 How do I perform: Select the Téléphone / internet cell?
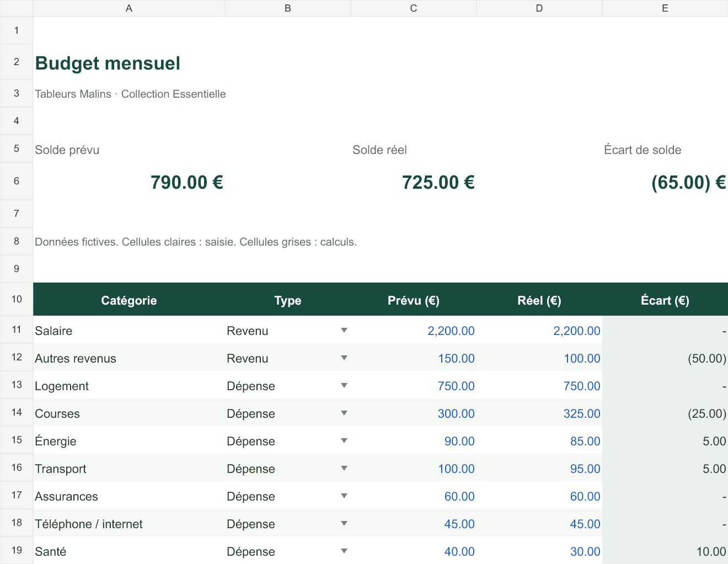tap(129, 523)
